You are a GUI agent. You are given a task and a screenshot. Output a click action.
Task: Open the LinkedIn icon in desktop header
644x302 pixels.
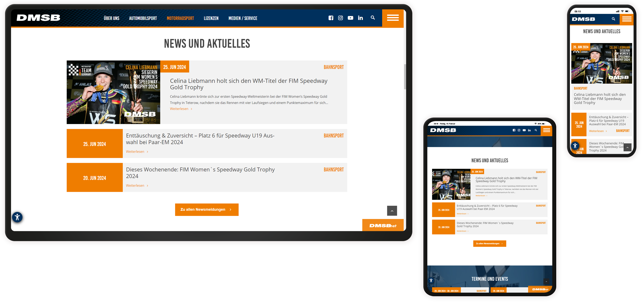[360, 18]
